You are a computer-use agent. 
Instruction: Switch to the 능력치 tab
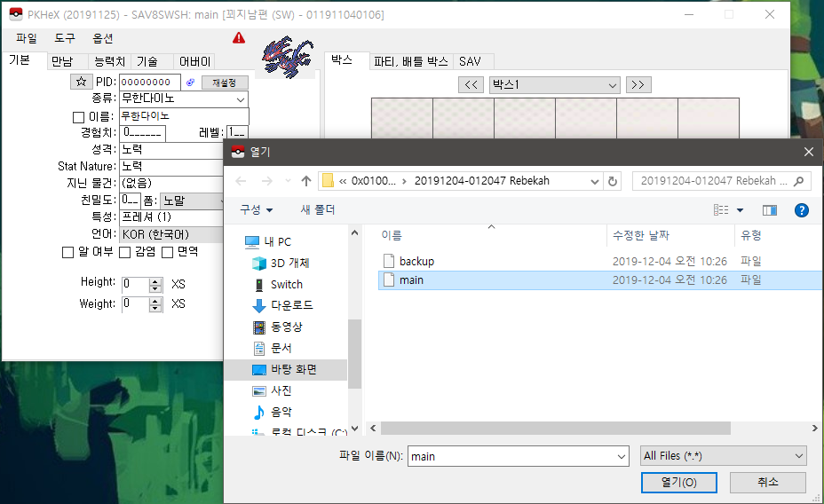[x=109, y=61]
